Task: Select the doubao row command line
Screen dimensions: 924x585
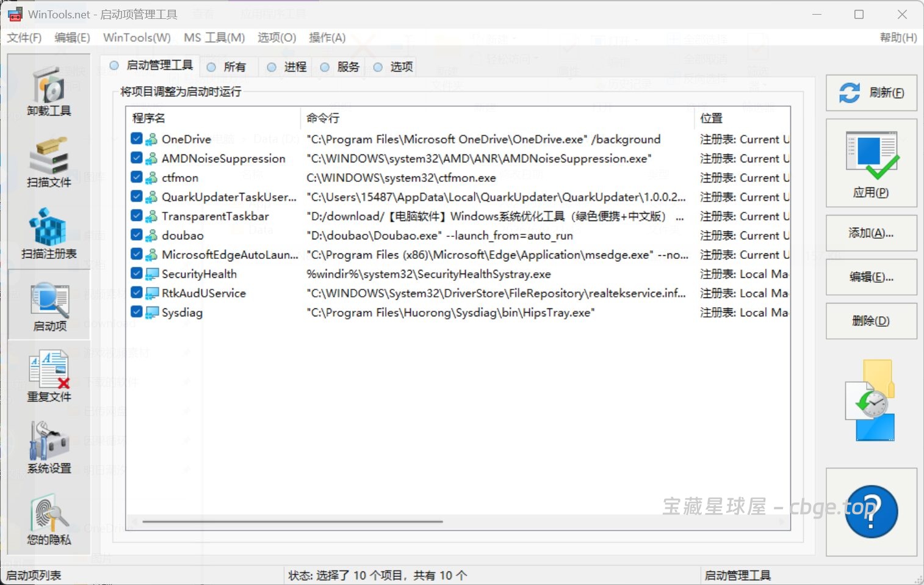Action: (439, 236)
